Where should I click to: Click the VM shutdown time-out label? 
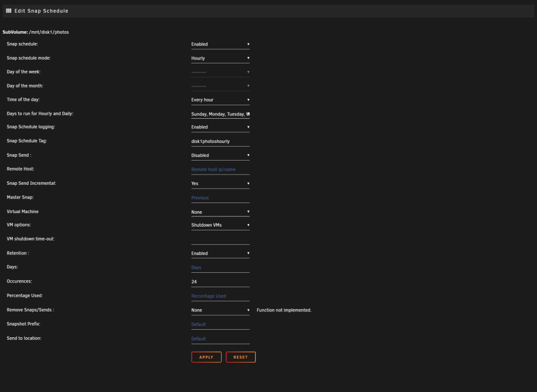(31, 239)
